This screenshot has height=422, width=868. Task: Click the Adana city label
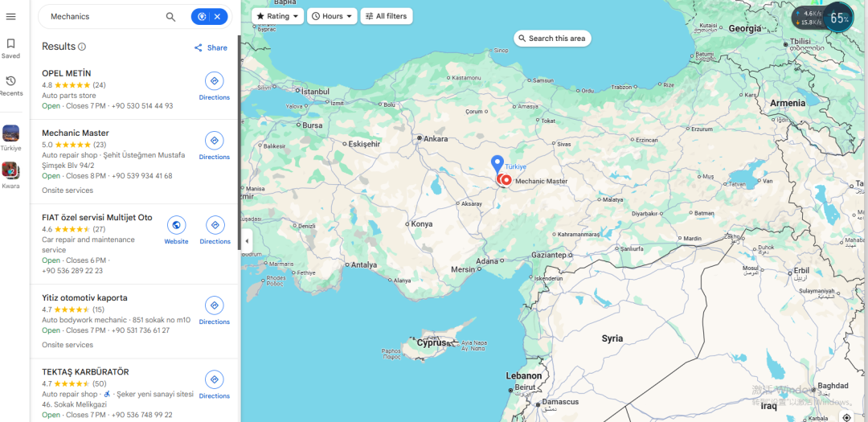(487, 260)
